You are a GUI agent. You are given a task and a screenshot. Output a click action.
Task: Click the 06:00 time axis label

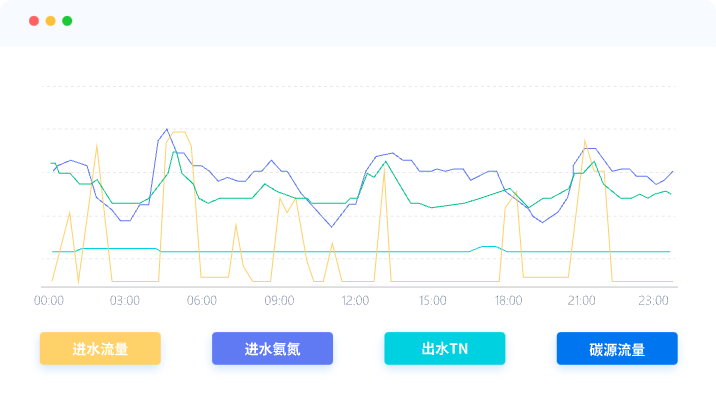point(202,300)
